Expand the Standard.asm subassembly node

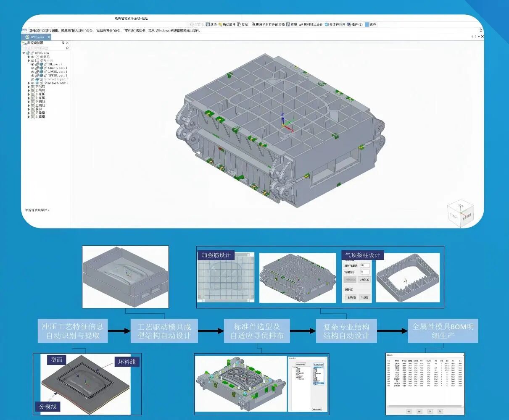[29, 83]
